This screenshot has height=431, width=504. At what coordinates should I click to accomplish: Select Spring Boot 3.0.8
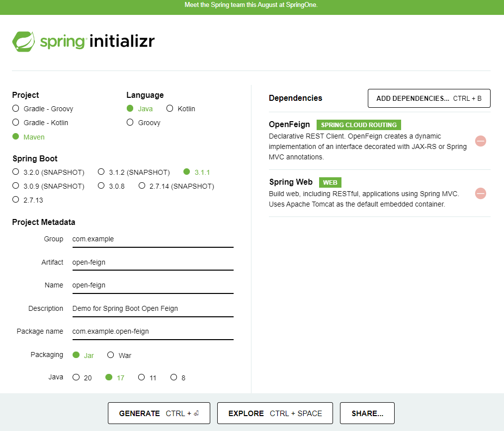[111, 186]
